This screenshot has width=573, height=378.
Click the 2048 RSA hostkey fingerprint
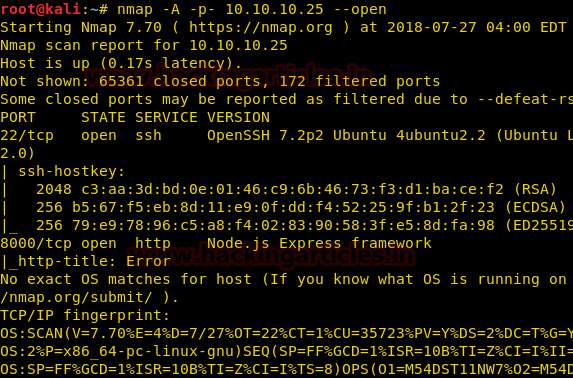296,189
